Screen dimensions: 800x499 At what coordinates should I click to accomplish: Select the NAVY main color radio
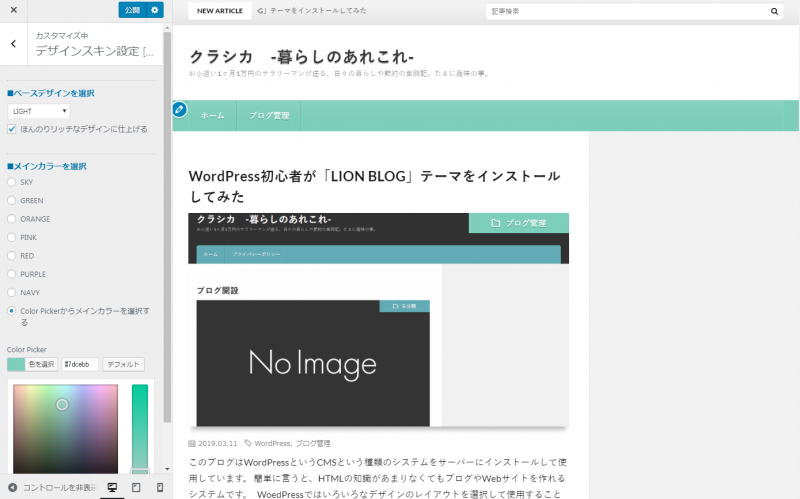(x=12, y=292)
